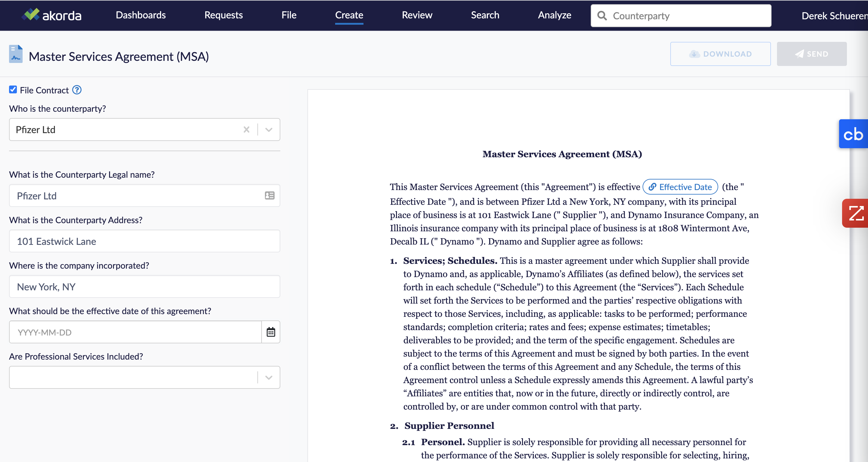Click the Effective Date link in document
This screenshot has height=462, width=868.
point(680,187)
